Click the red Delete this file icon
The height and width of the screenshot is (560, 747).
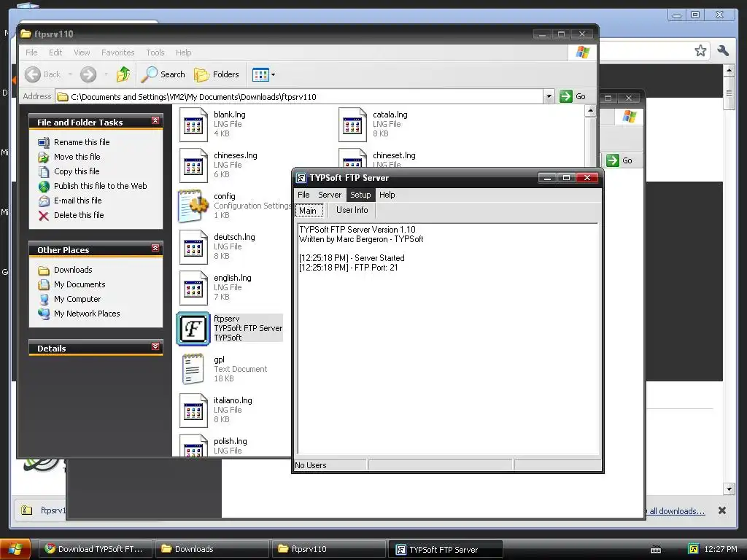pyautogui.click(x=43, y=216)
